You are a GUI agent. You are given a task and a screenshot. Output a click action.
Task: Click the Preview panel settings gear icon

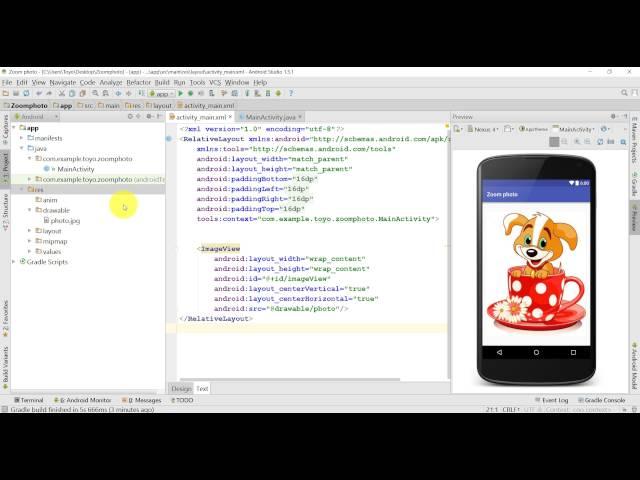click(x=613, y=117)
